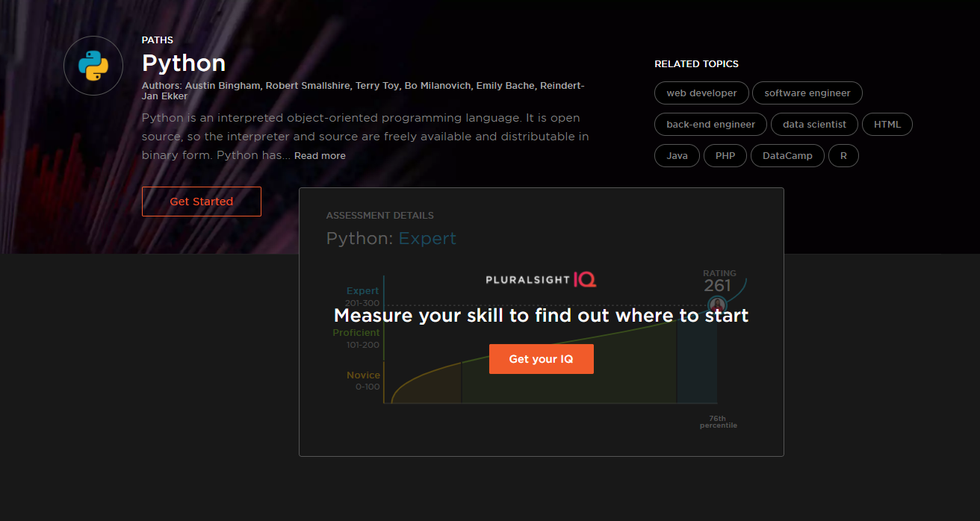Open the HTML topic tag

click(x=887, y=125)
